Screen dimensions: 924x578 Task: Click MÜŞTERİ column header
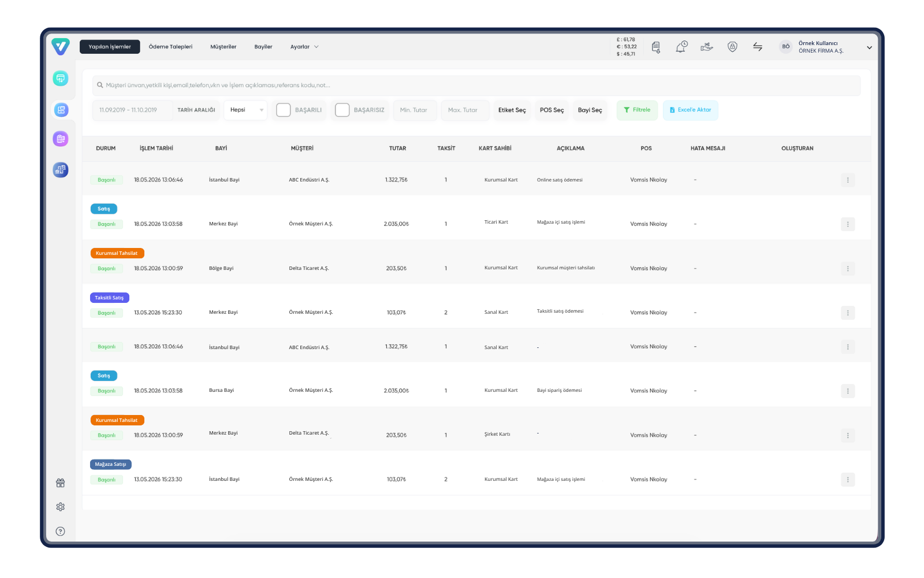pyautogui.click(x=302, y=149)
